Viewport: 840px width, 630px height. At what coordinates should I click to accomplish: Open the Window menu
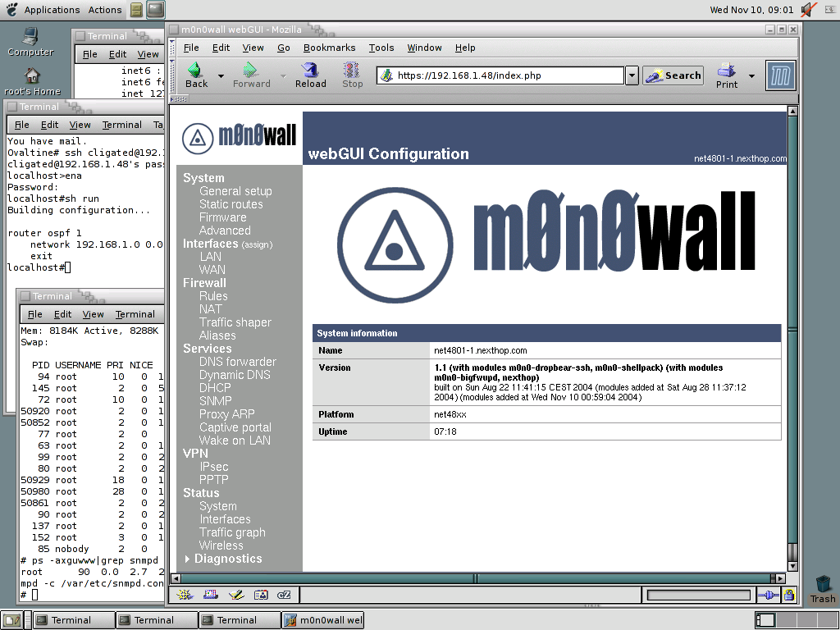click(424, 48)
